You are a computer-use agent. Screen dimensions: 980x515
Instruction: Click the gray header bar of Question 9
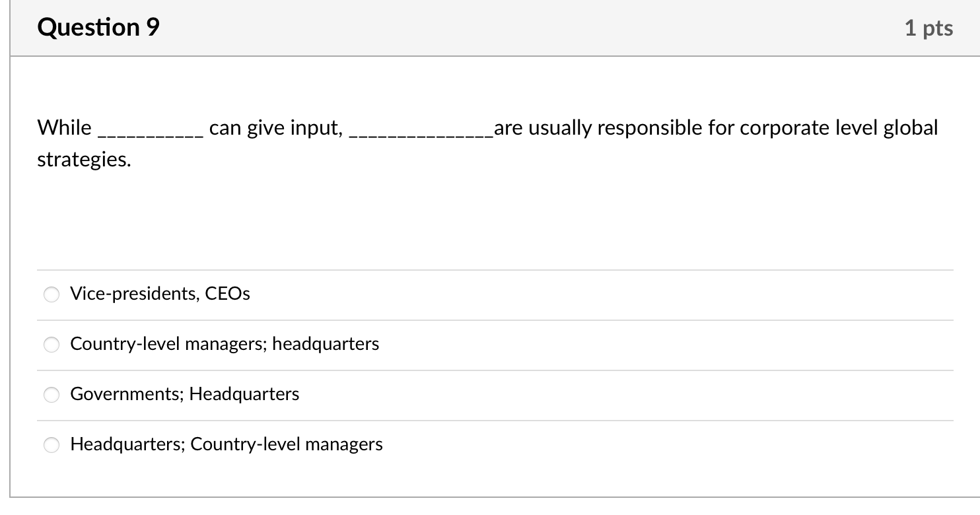(490, 27)
